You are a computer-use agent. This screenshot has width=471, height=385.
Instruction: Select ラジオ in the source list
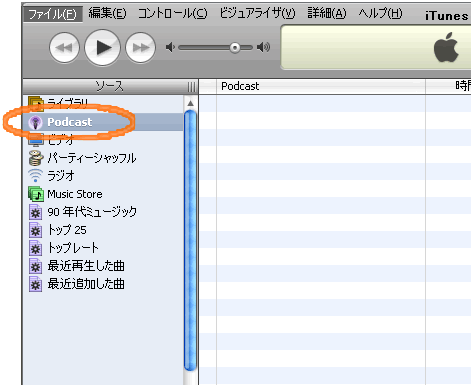tap(103, 176)
